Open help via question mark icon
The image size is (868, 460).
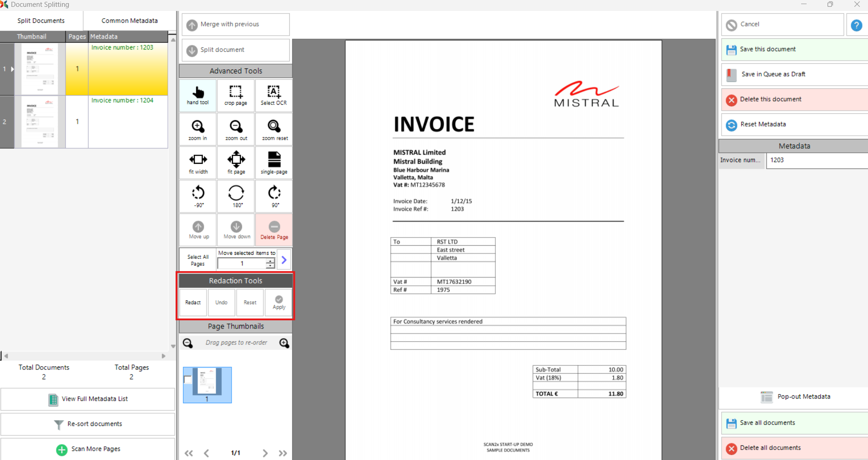point(856,25)
